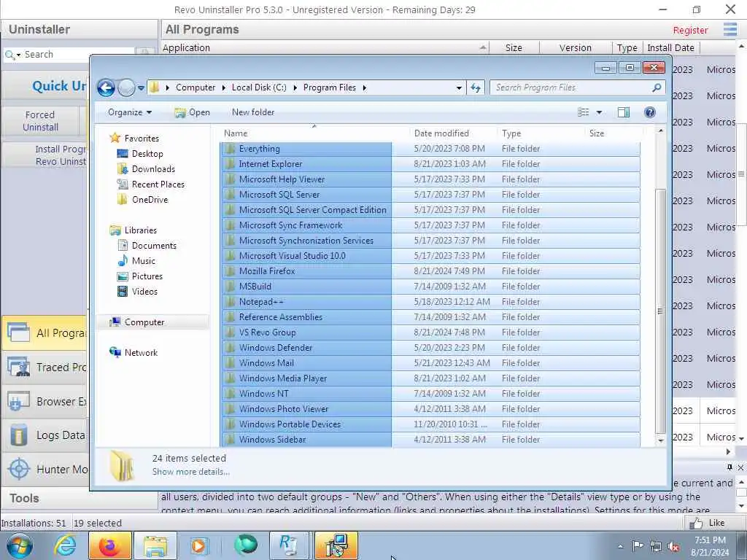Screen dimensions: 747x560
Task: Click Forced Uninstall in Revo
Action: coord(41,121)
